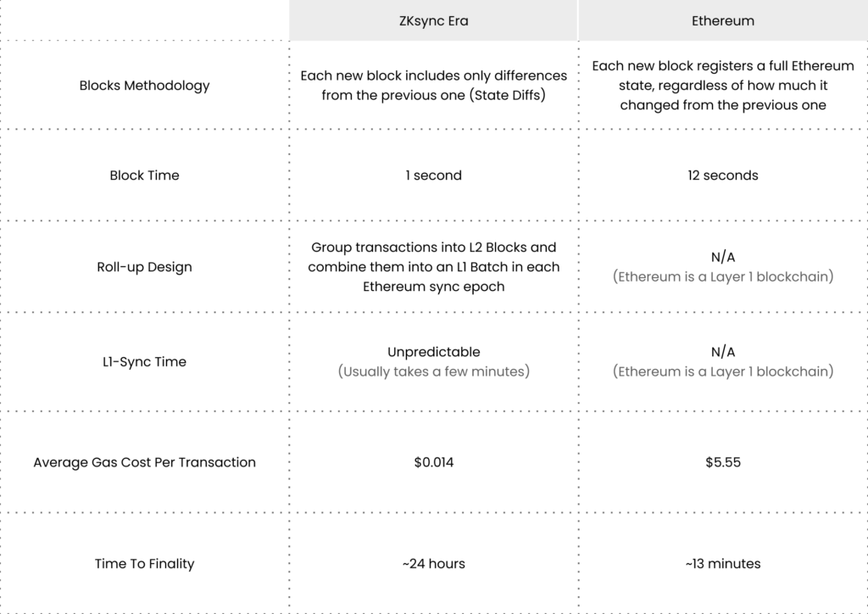Viewport: 868px width, 614px height.
Task: Click the 1 second block time value
Action: click(433, 176)
